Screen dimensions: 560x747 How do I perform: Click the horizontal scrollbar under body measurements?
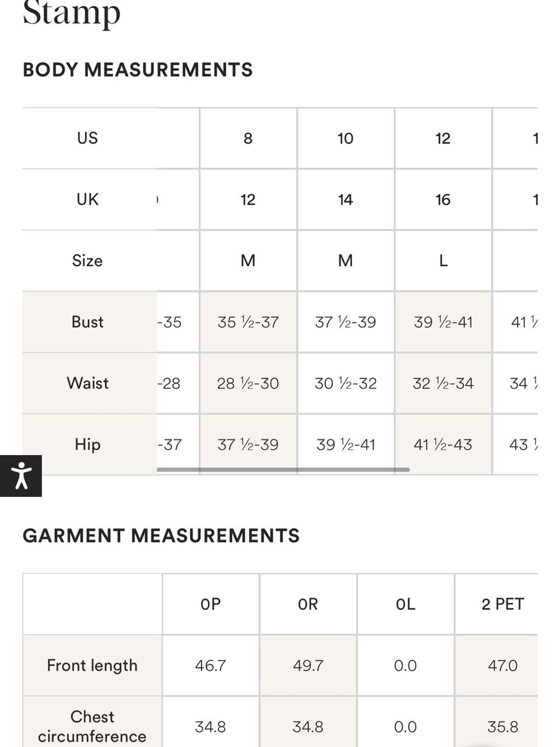pos(283,470)
